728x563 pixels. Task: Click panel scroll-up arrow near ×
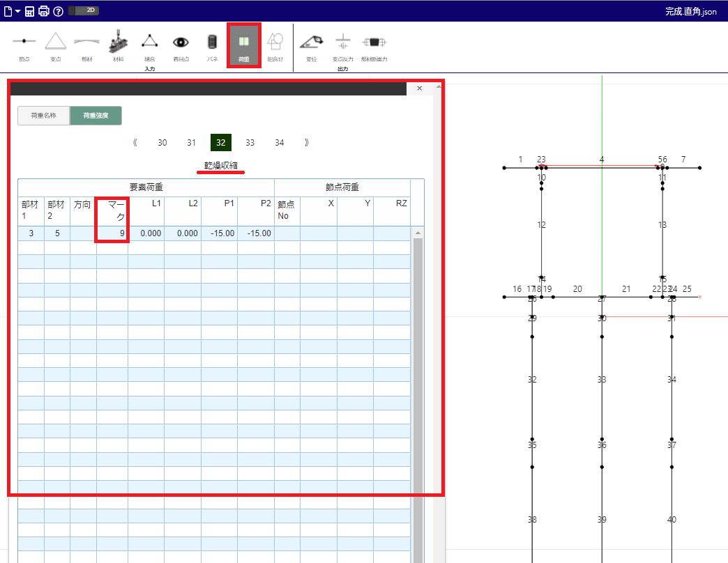pos(439,86)
